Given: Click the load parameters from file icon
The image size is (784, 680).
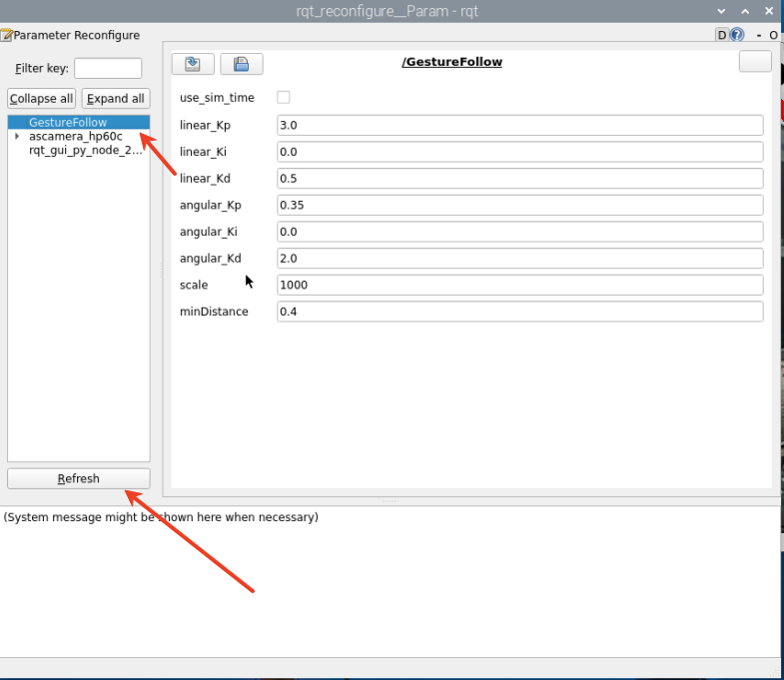Looking at the screenshot, I should click(x=193, y=64).
